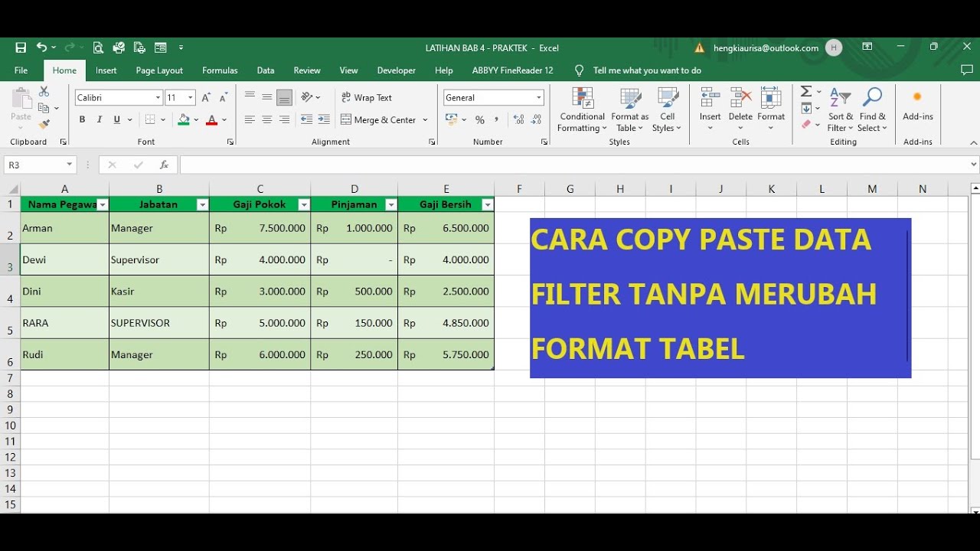Open the font name Calibri dropdown
Image resolution: width=980 pixels, height=551 pixels.
[x=158, y=97]
